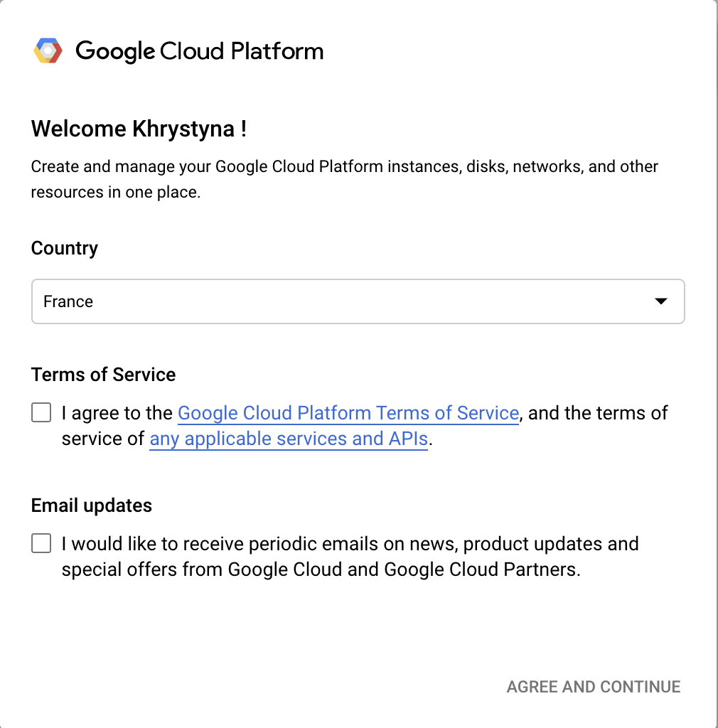This screenshot has height=728, width=718.
Task: Click the 'Create and manage' intro paragraph
Action: click(x=344, y=167)
